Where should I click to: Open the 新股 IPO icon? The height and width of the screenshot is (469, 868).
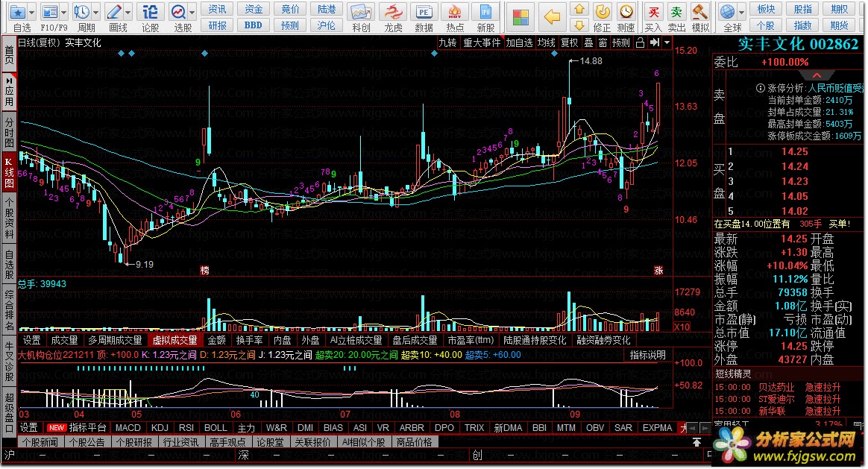tap(486, 12)
